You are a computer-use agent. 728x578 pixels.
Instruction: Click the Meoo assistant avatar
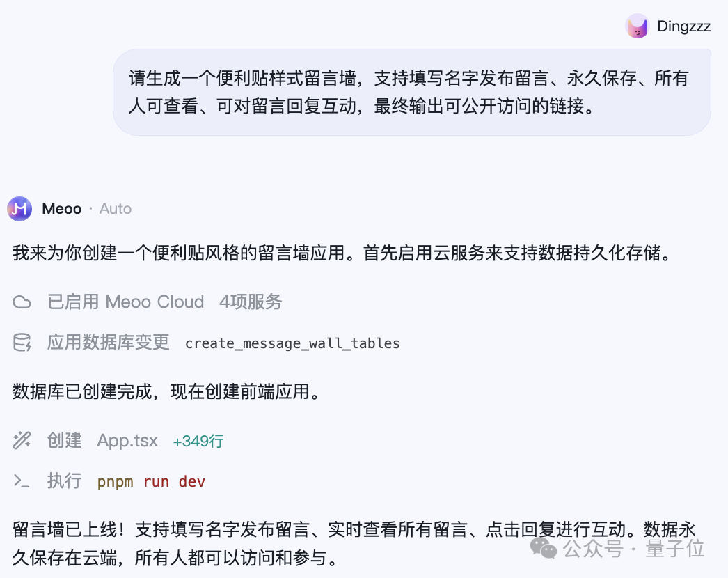[x=19, y=208]
